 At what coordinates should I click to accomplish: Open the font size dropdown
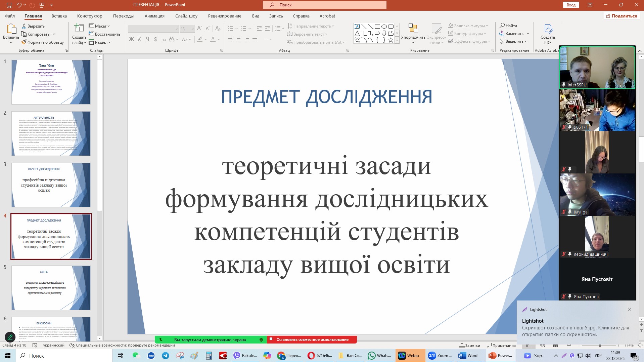[193, 29]
